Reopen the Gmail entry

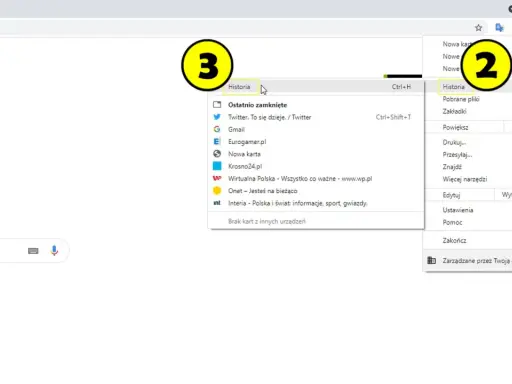click(316, 129)
